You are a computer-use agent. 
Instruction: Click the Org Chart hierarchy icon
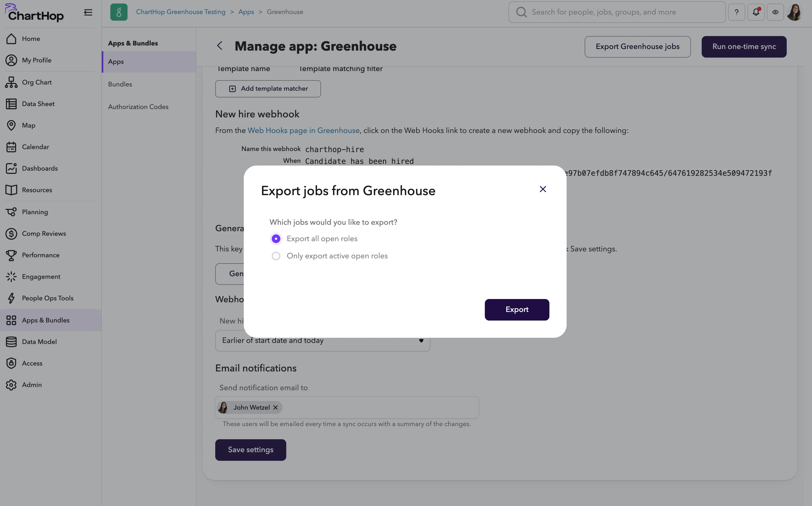11,82
